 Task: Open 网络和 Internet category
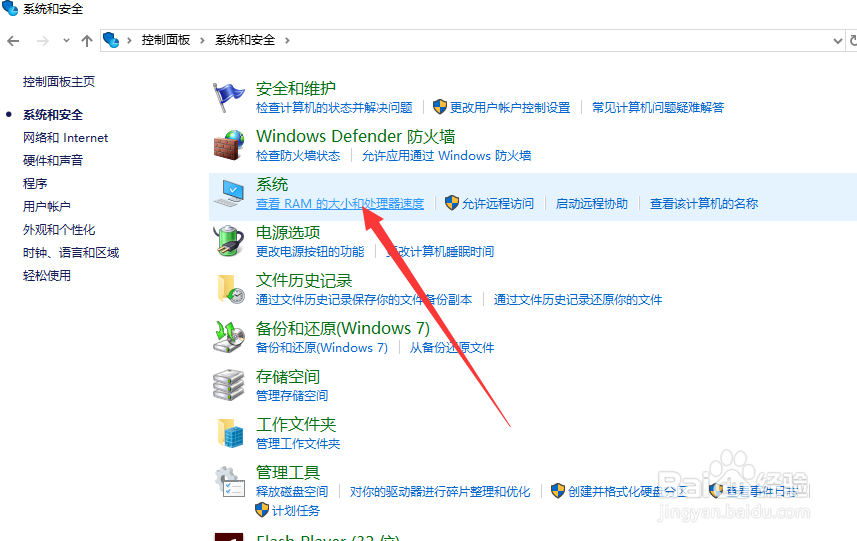click(x=65, y=138)
